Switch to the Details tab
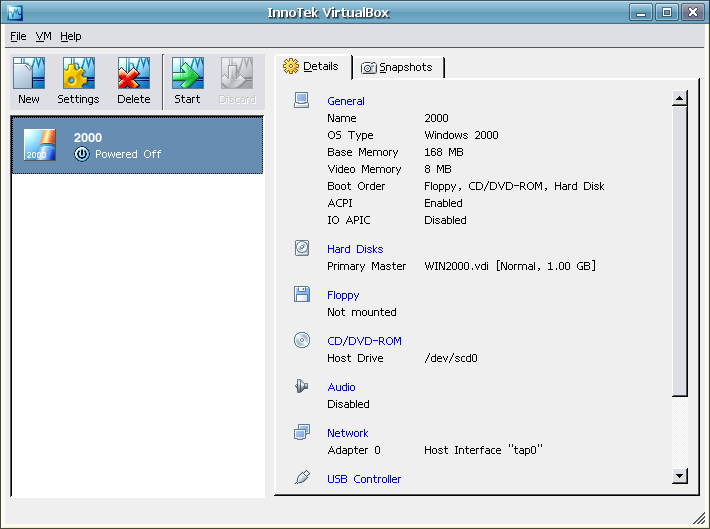 pos(313,67)
